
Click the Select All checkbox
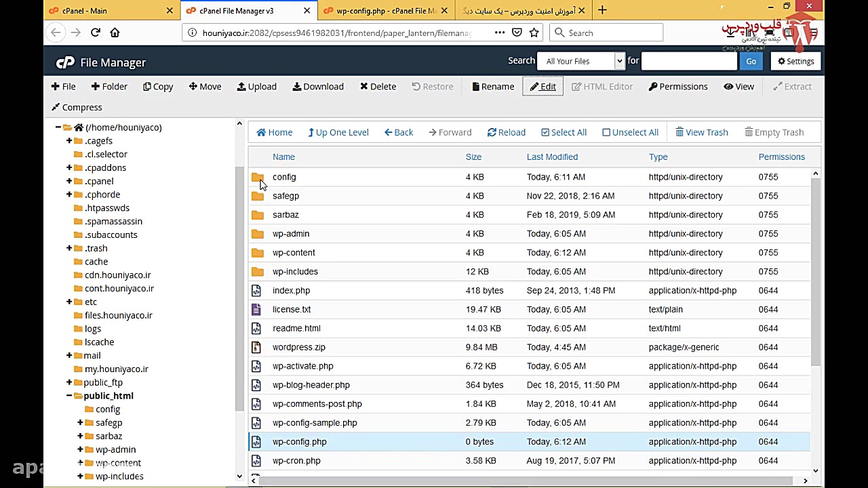545,132
